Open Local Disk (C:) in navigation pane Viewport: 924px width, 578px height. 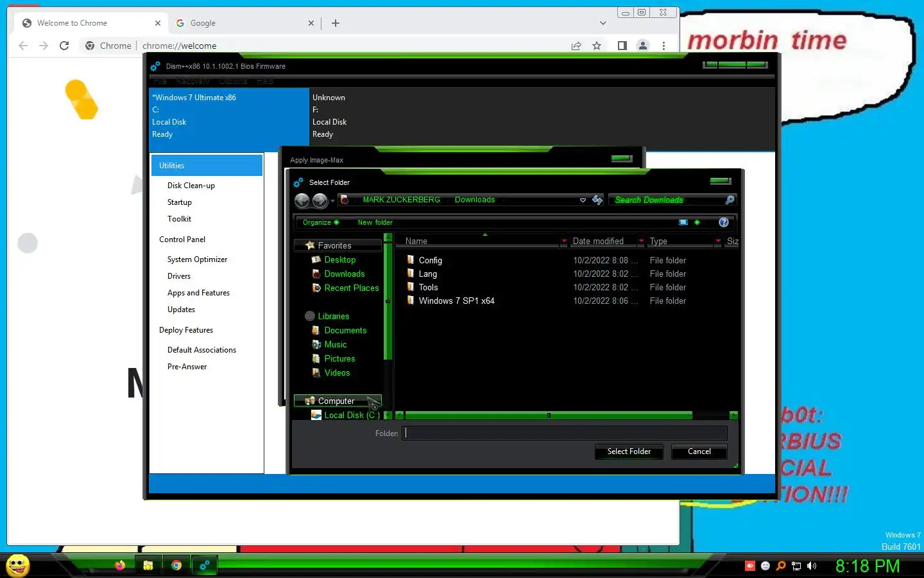pyautogui.click(x=352, y=415)
